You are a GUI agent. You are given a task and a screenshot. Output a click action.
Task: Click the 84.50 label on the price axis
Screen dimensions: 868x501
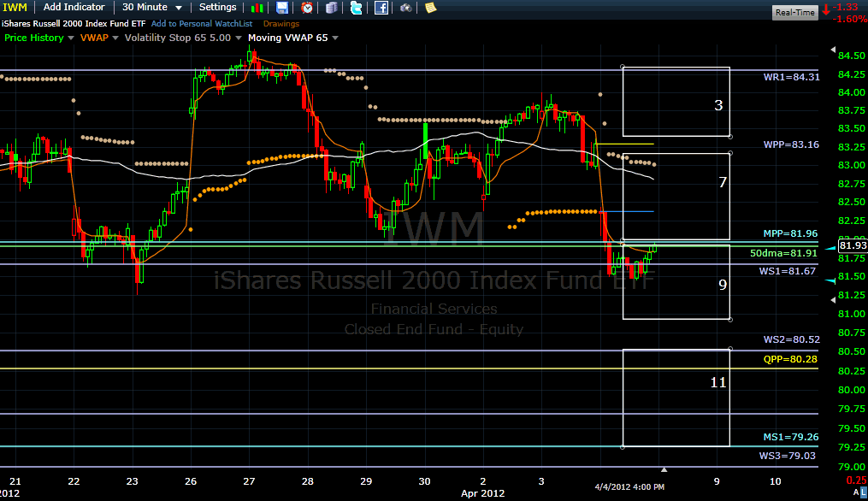click(852, 56)
